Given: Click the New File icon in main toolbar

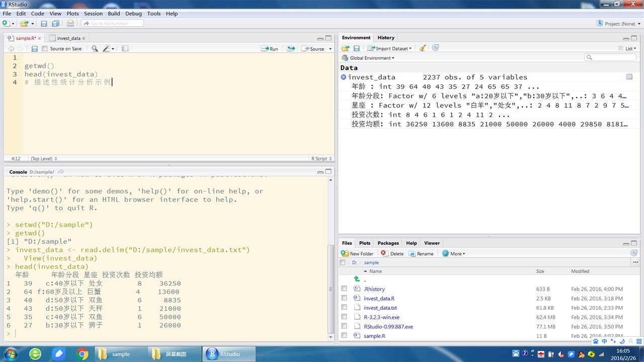Looking at the screenshot, I should 6,23.
